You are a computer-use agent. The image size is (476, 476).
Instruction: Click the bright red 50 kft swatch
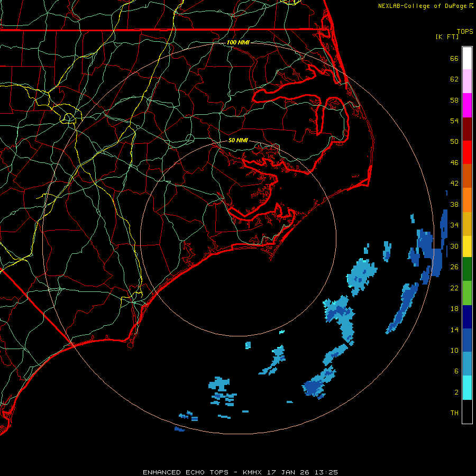pyautogui.click(x=467, y=152)
